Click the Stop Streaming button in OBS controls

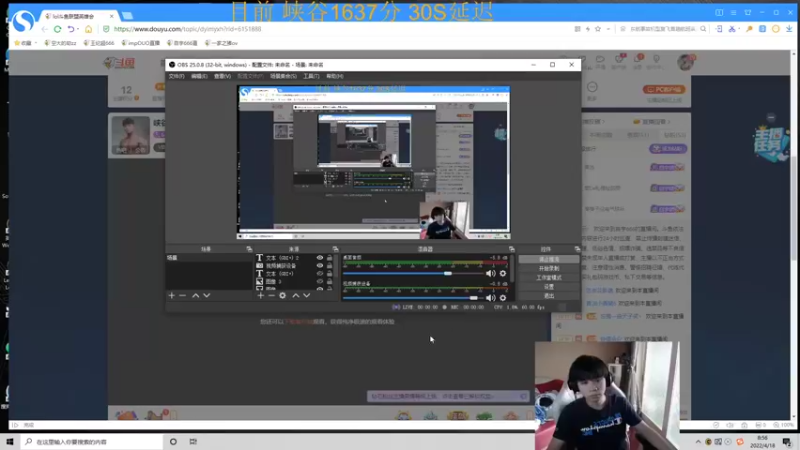(549, 259)
